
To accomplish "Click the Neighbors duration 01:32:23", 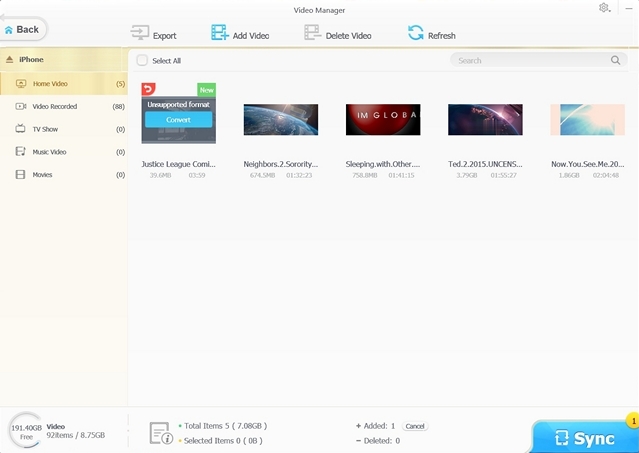I will tap(299, 175).
